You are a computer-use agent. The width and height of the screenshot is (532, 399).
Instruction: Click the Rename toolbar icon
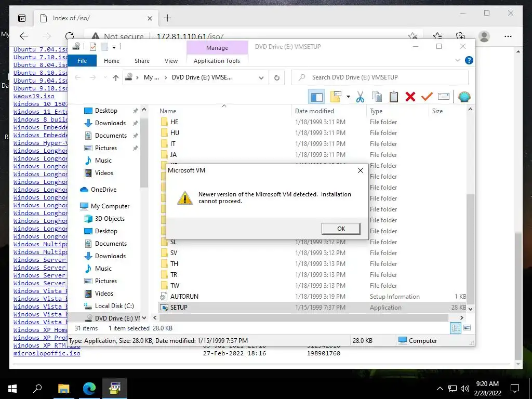tap(444, 97)
